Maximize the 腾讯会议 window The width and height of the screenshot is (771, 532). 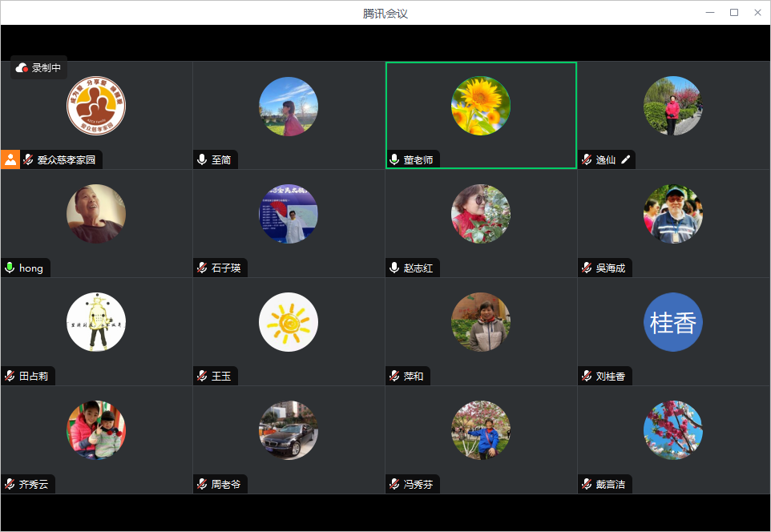pyautogui.click(x=733, y=13)
